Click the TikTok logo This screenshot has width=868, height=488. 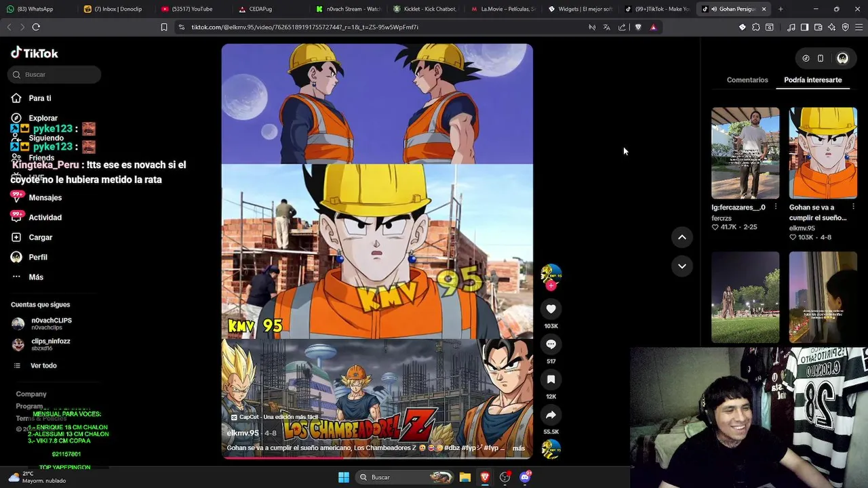point(35,54)
